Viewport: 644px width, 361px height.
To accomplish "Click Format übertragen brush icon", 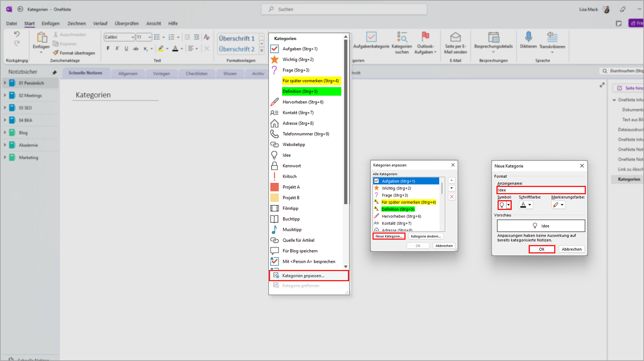I will pyautogui.click(x=56, y=53).
